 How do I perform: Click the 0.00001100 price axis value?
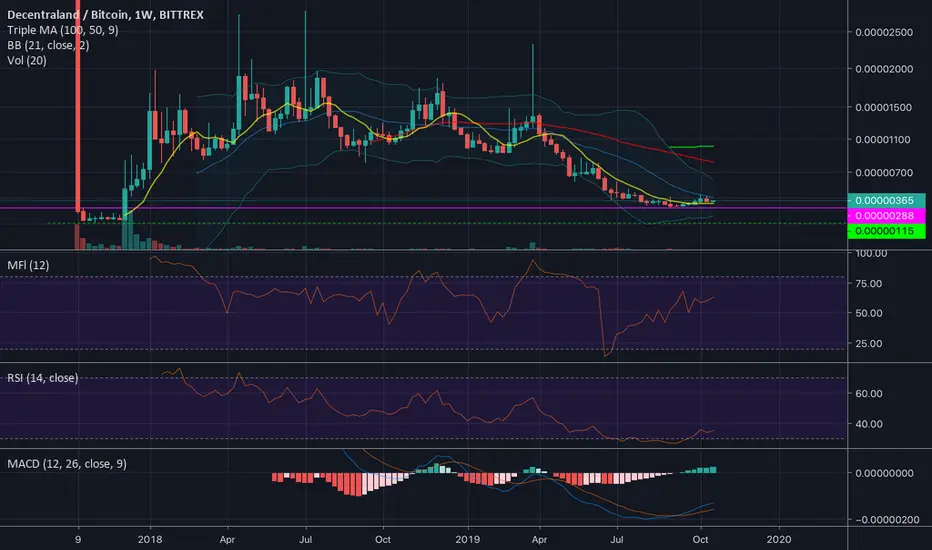pos(883,139)
